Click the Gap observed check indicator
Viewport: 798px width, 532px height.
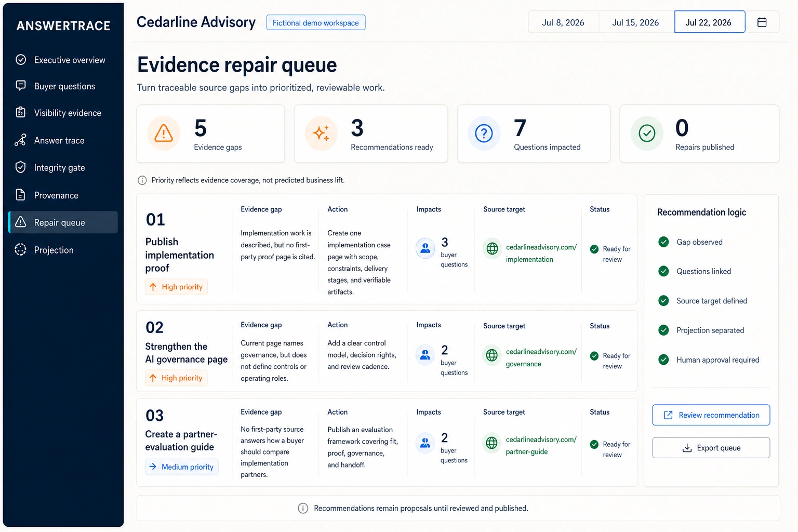(x=663, y=242)
